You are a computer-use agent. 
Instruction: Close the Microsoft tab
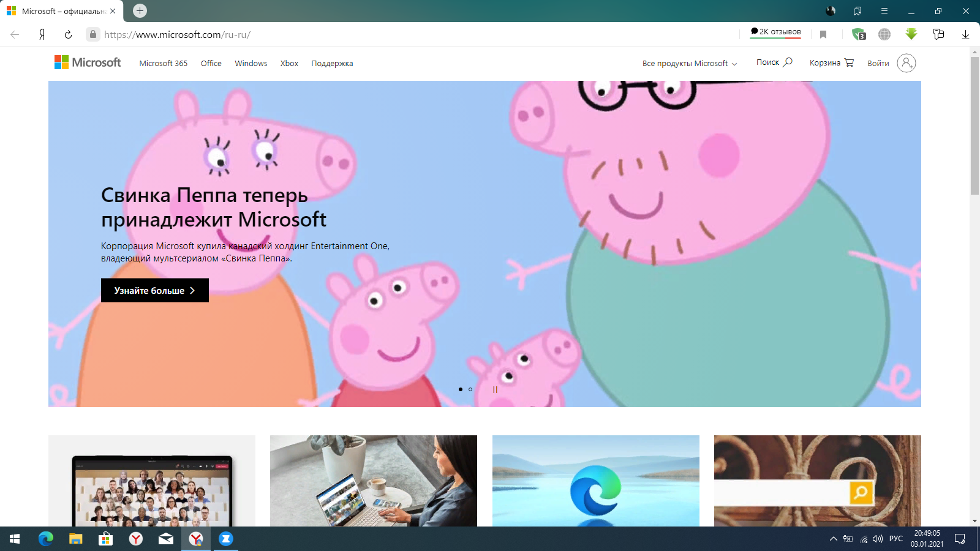[x=113, y=11]
